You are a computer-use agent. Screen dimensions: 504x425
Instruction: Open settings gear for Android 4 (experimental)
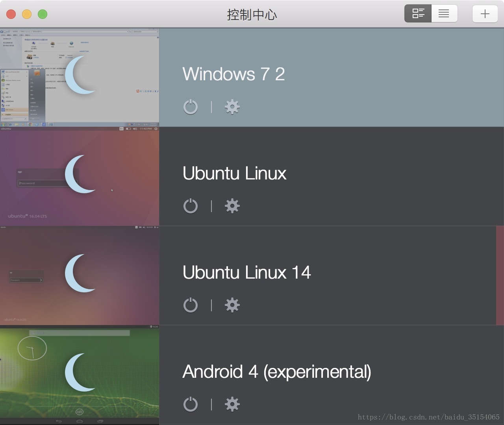232,404
